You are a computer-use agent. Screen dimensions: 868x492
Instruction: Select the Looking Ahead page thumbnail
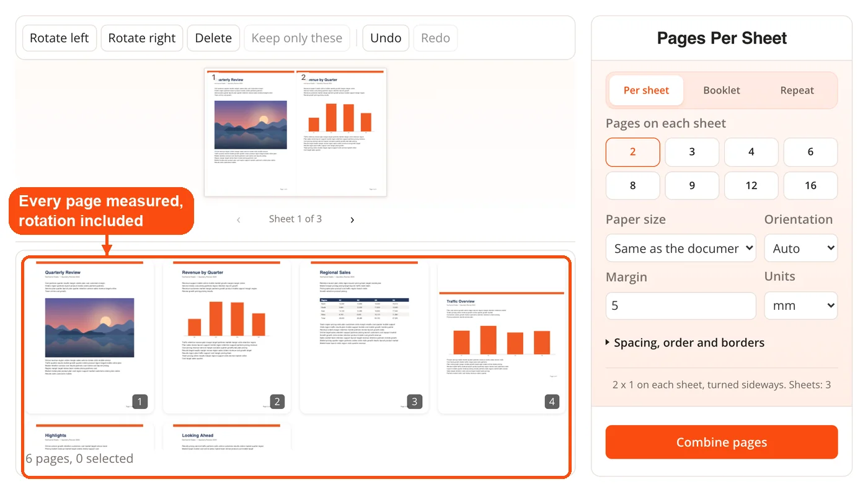226,437
